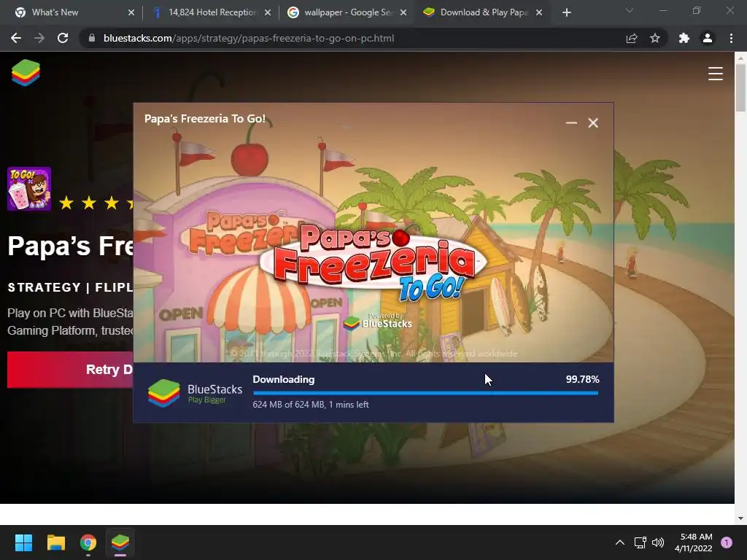This screenshot has width=747, height=560.
Task: Click the 99.78% progress percentage text
Action: 582,379
